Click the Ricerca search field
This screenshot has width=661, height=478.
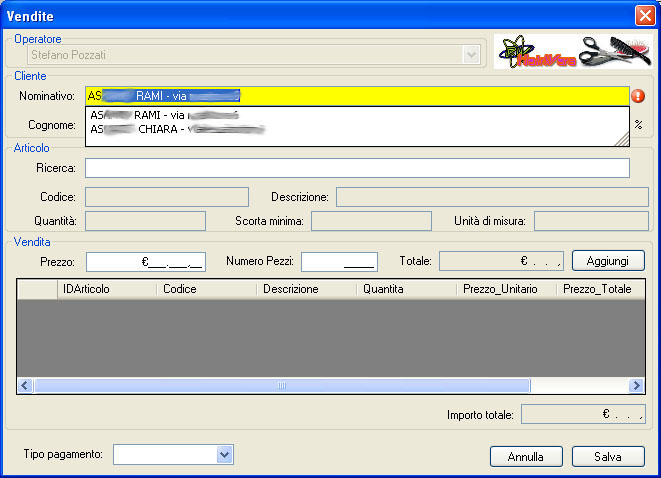(357, 168)
